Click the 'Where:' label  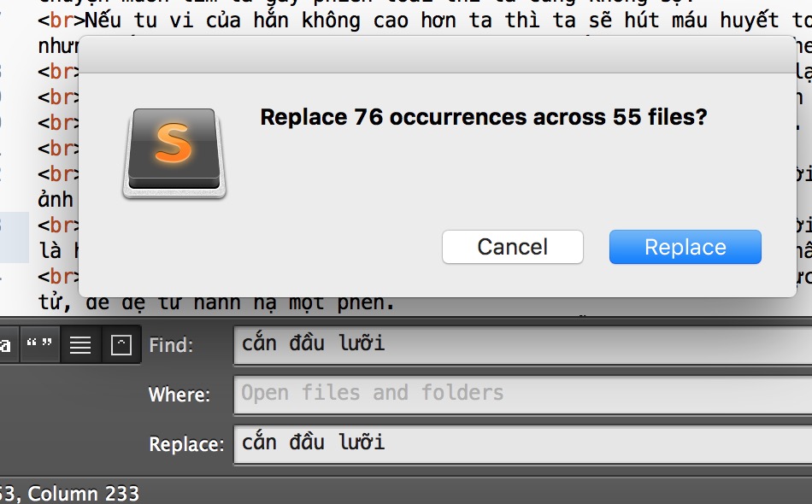point(179,395)
